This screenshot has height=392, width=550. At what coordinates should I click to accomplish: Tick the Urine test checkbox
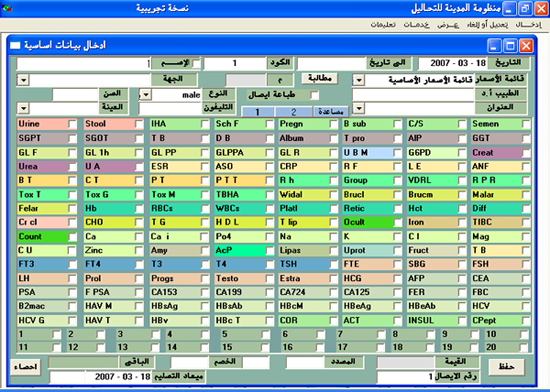point(72,124)
